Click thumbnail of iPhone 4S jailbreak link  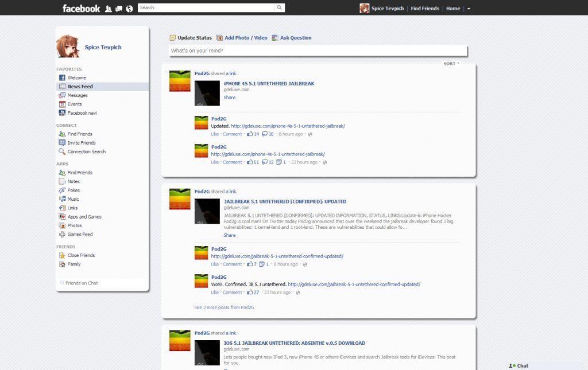[x=207, y=94]
